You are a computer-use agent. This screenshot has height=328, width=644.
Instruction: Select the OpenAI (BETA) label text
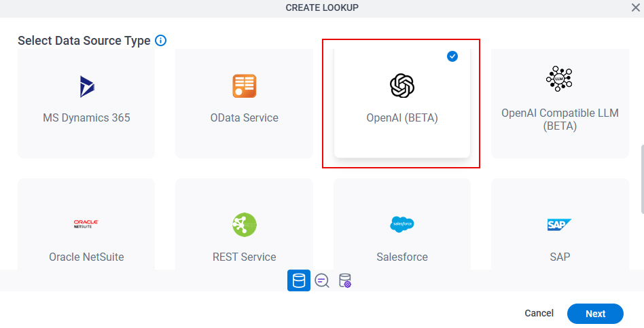(402, 117)
